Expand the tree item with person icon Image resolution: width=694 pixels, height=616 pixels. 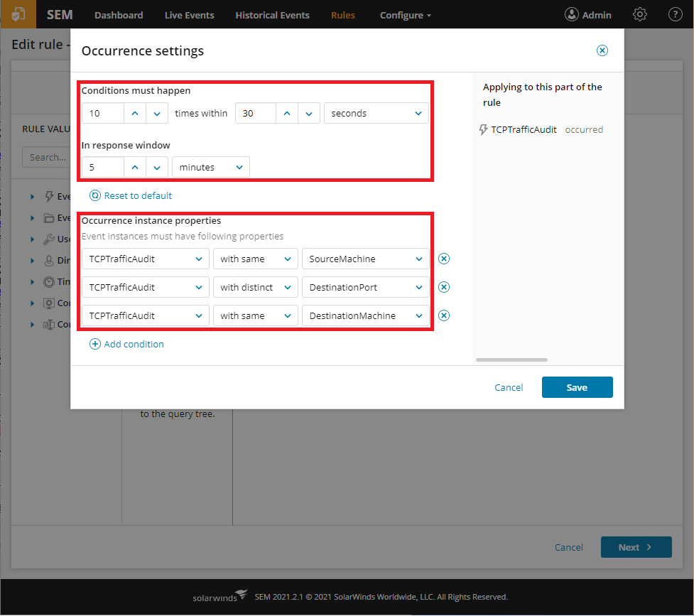(32, 260)
